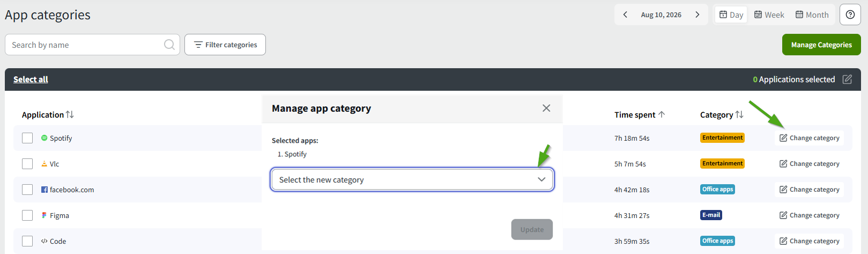Advance to next date with right chevron
Screen dimensions: 868x254
698,15
